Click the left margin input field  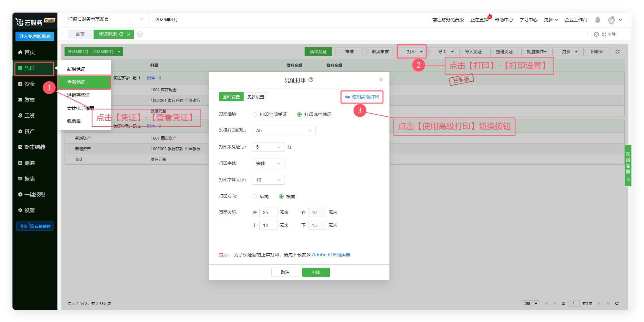point(268,212)
